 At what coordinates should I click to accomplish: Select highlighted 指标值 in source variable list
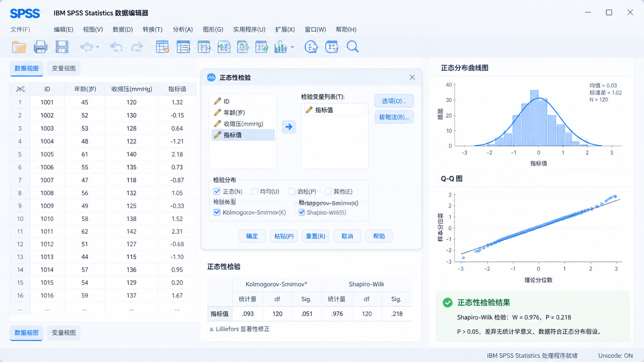(243, 135)
